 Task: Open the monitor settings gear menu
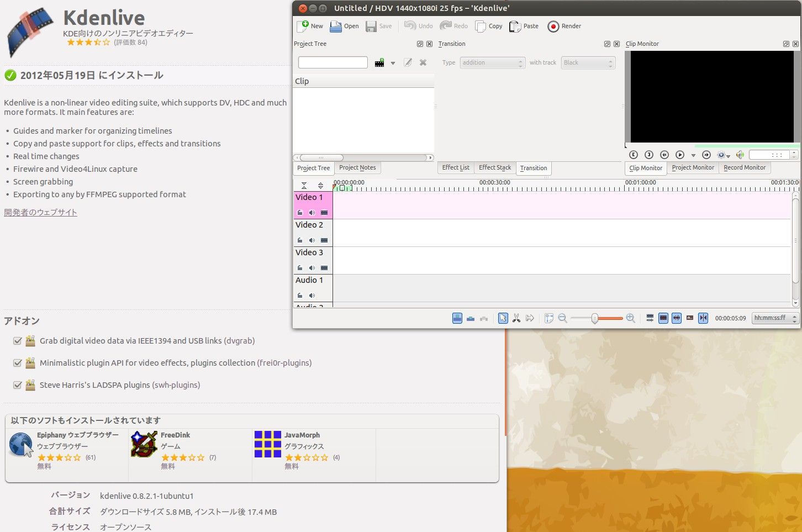(x=723, y=155)
